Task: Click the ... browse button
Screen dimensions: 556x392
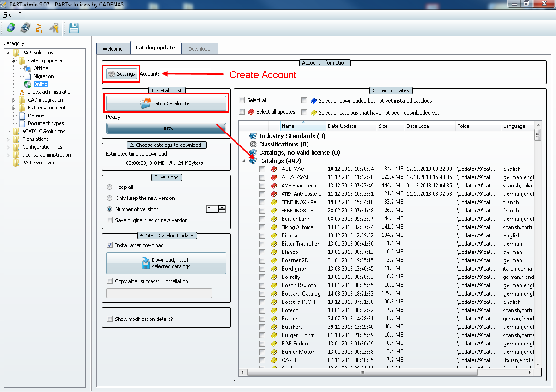Action: click(220, 294)
